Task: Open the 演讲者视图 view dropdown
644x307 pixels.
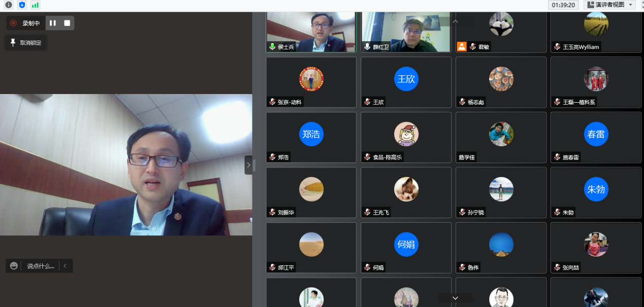Action: tap(610, 5)
